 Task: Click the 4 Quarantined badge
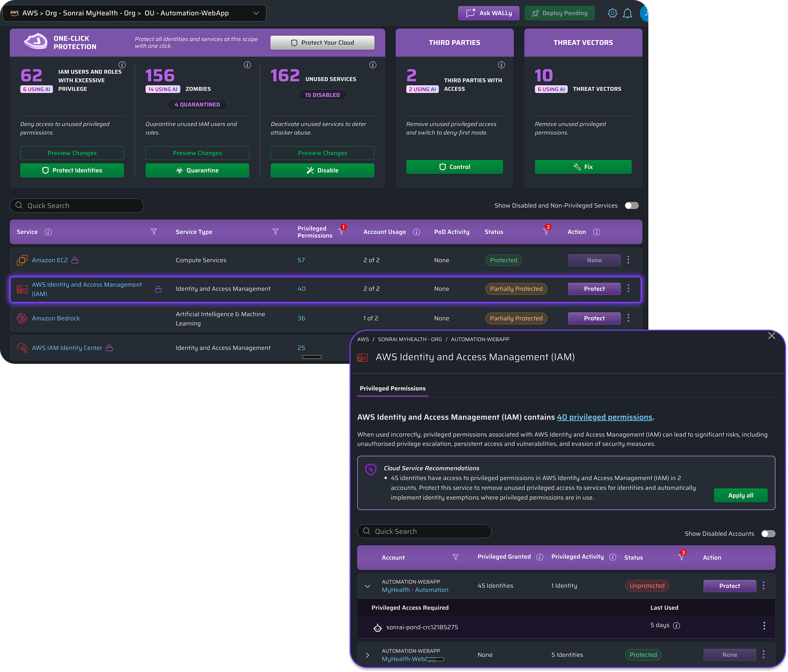[197, 105]
